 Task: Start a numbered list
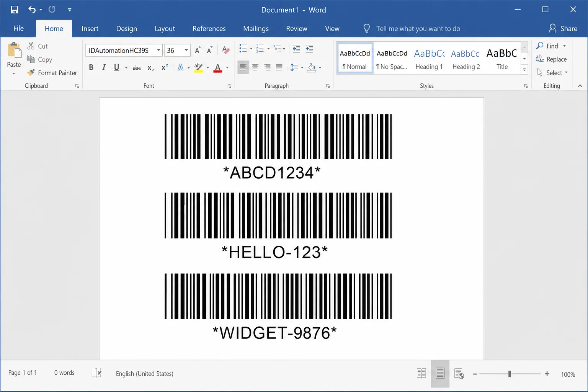[x=260, y=49]
